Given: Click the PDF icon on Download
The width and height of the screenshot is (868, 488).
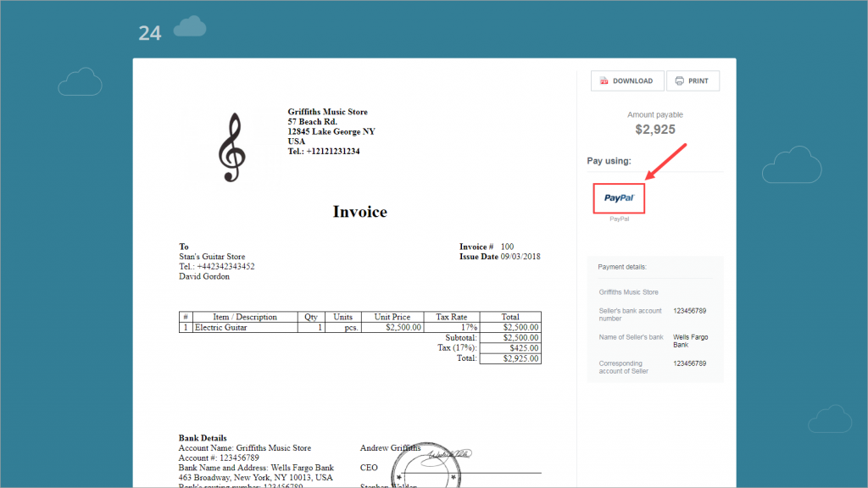Looking at the screenshot, I should [x=604, y=80].
